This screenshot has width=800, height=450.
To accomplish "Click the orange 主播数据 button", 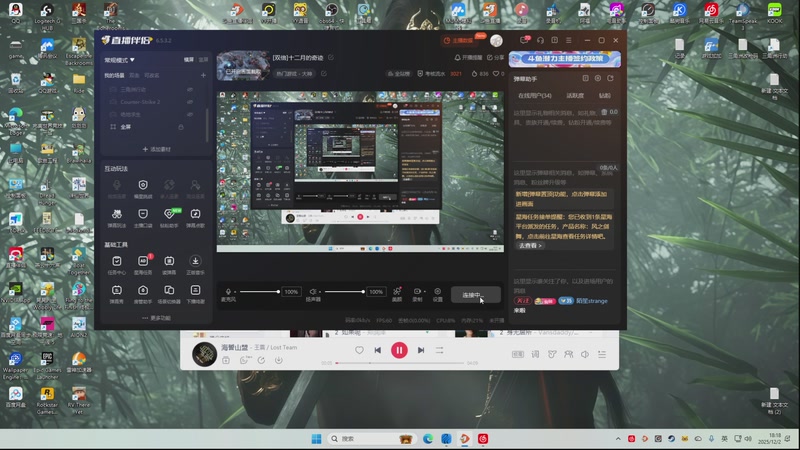I will pyautogui.click(x=459, y=40).
